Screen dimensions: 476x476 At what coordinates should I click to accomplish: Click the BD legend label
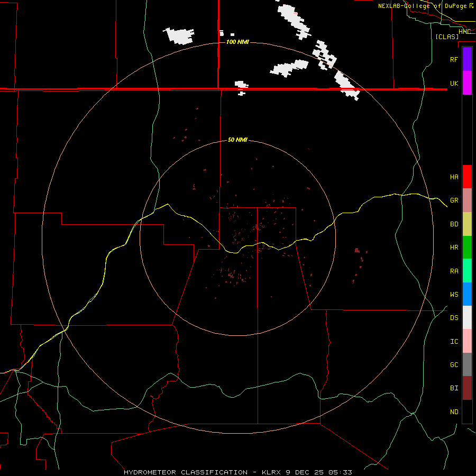(x=454, y=224)
